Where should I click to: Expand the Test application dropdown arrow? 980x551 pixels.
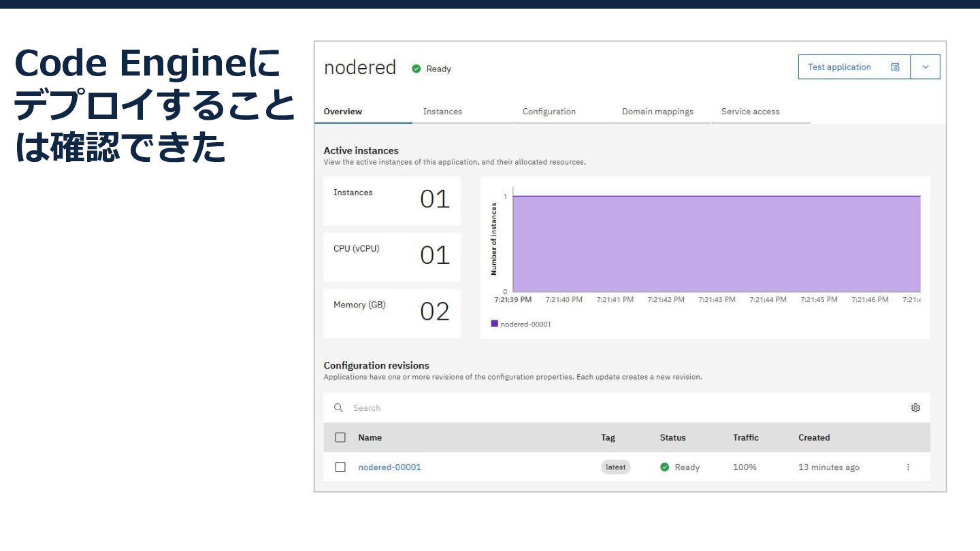pos(926,67)
